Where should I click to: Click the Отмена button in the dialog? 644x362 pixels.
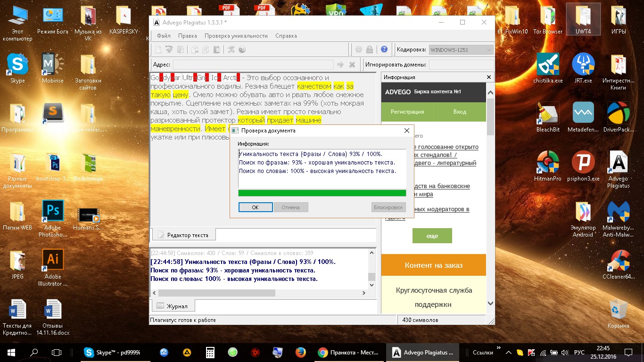291,207
